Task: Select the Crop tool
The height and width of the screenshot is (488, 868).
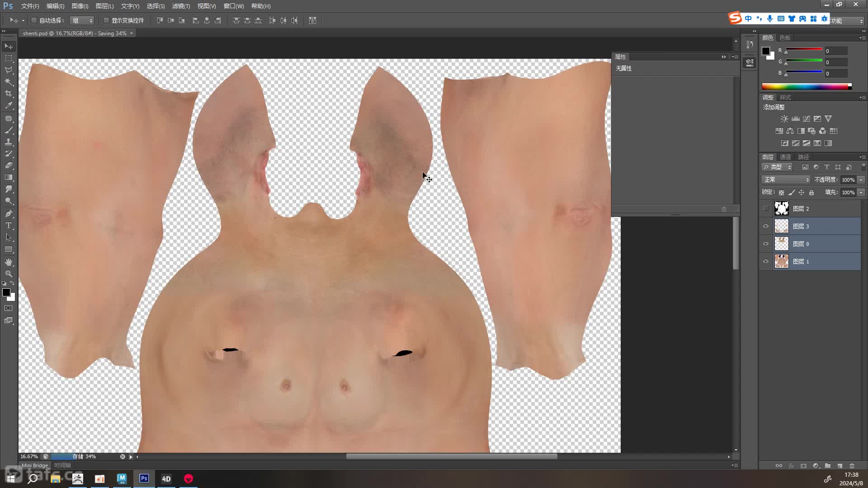Action: tap(9, 94)
